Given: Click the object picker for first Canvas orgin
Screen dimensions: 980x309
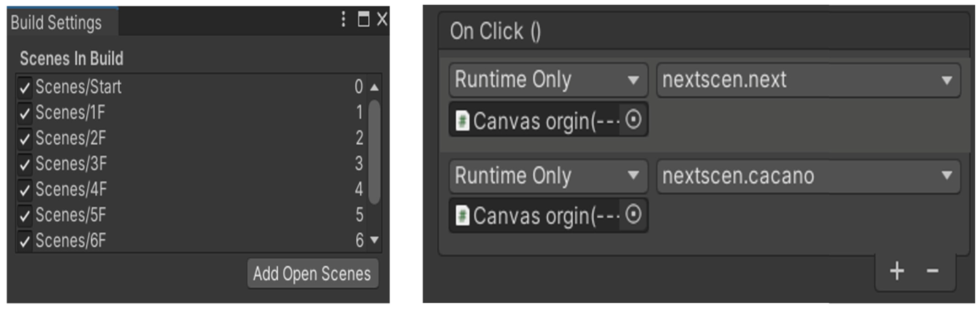Looking at the screenshot, I should pos(633,120).
